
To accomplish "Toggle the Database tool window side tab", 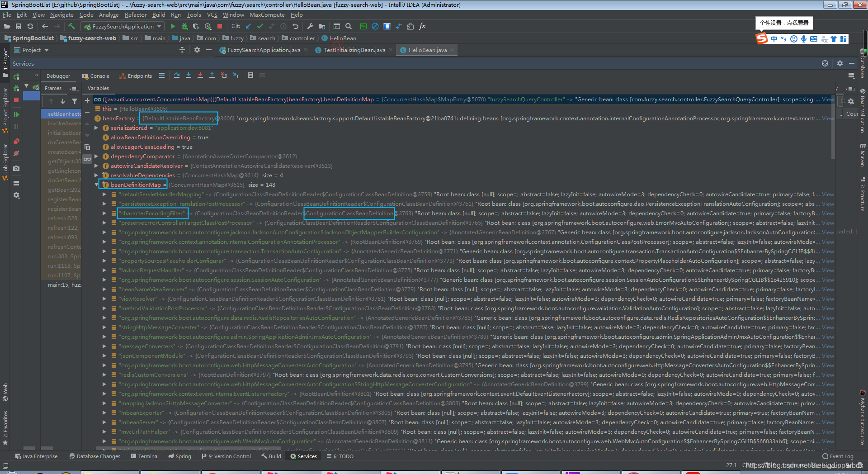I will [x=863, y=63].
